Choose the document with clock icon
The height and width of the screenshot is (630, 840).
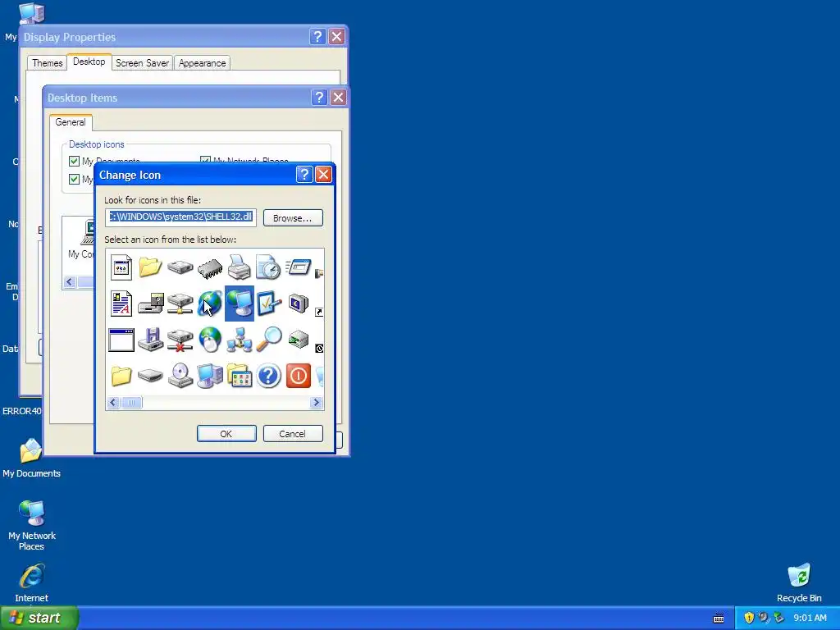tap(268, 267)
